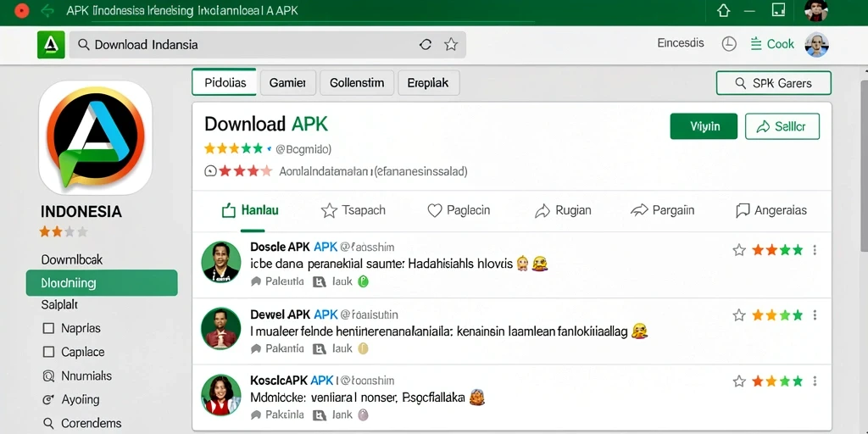Click the red close dot in title bar
The width and height of the screenshot is (868, 434).
(x=21, y=10)
